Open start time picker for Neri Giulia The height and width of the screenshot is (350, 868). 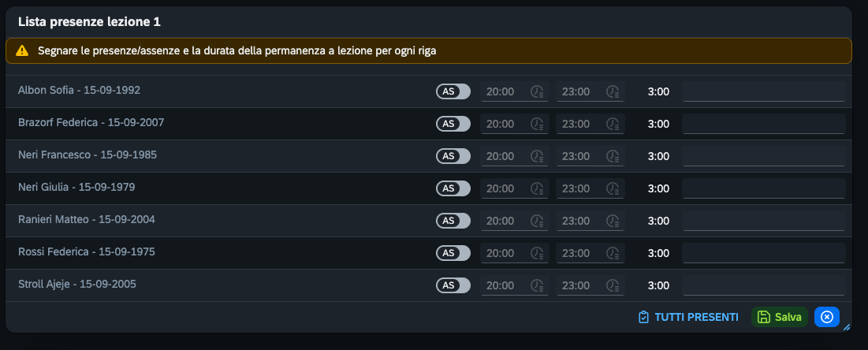tap(538, 188)
